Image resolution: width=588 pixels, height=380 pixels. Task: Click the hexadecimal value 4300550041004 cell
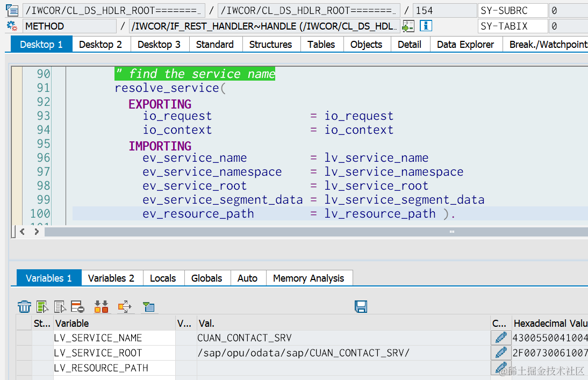(550, 338)
